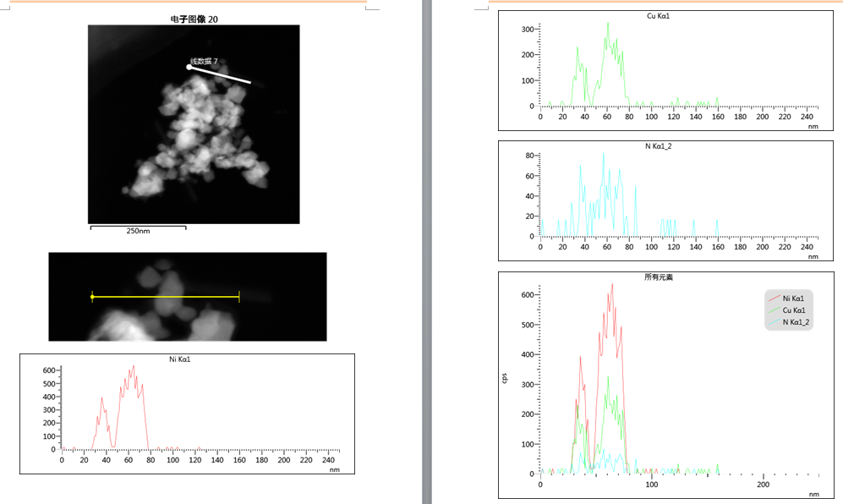Click the start dot of white scan line
Screen dimensions: 843x504
click(189, 68)
